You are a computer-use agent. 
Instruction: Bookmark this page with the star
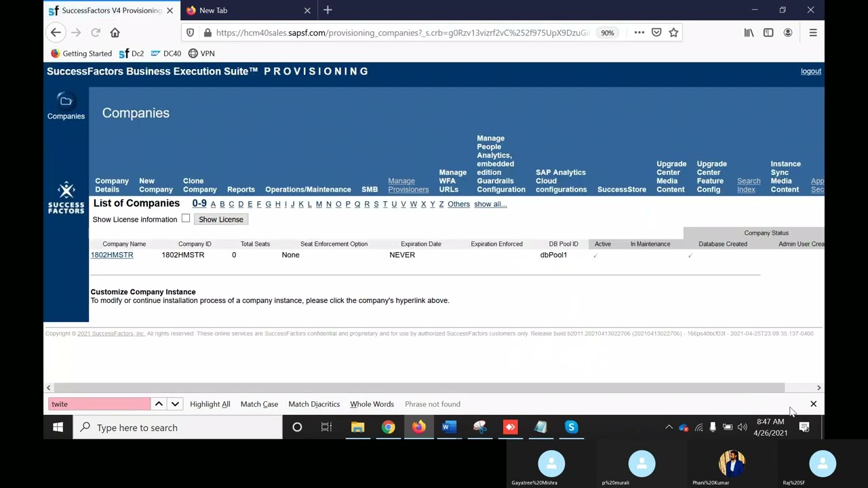point(673,33)
